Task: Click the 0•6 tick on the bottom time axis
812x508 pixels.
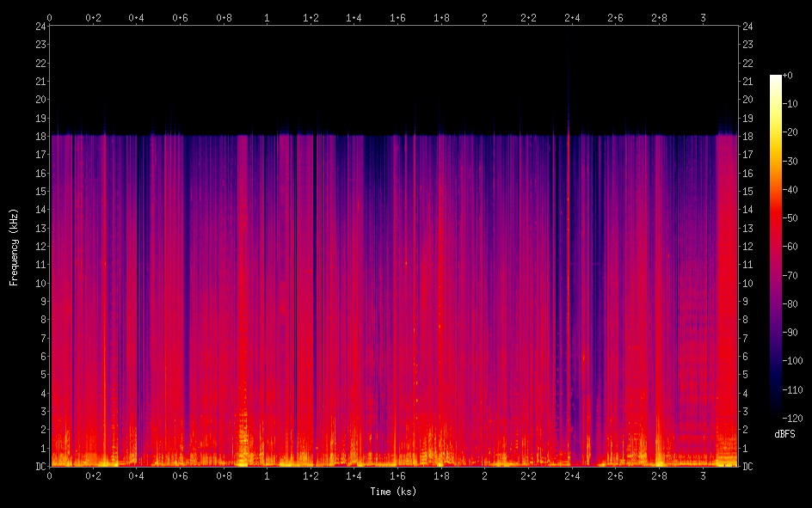Action: tap(180, 475)
